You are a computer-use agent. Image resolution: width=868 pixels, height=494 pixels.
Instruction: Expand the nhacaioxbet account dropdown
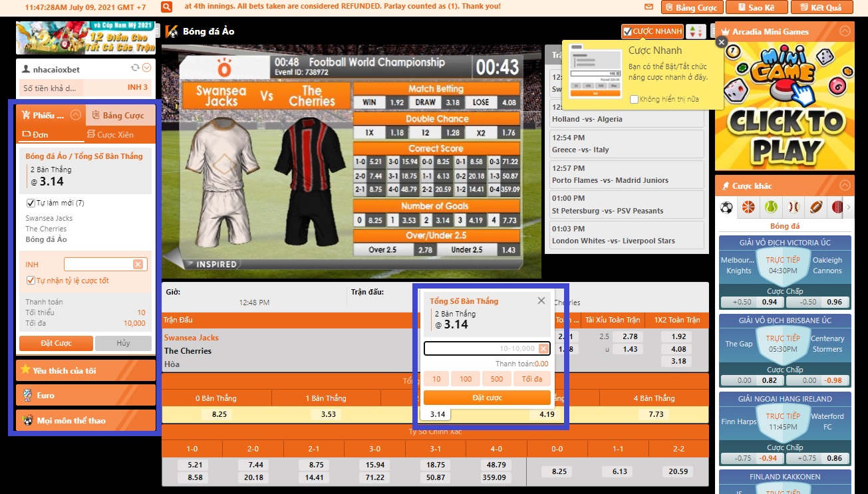tap(147, 68)
